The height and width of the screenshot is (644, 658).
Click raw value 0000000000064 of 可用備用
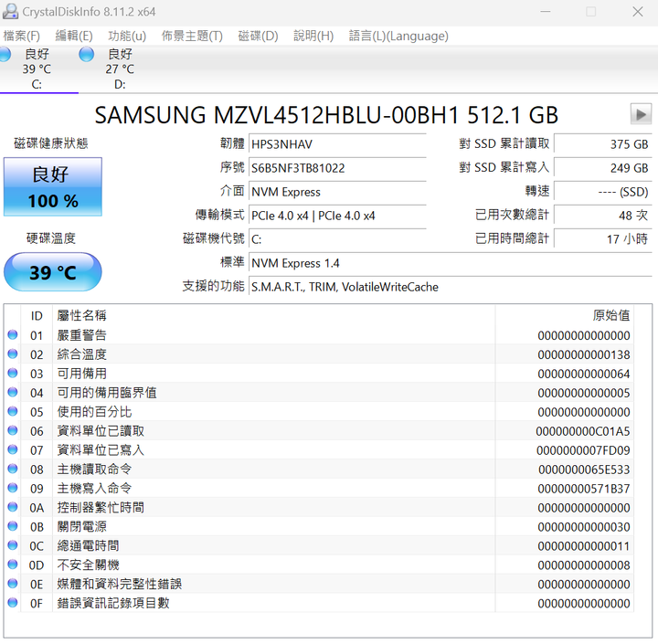[x=584, y=374]
